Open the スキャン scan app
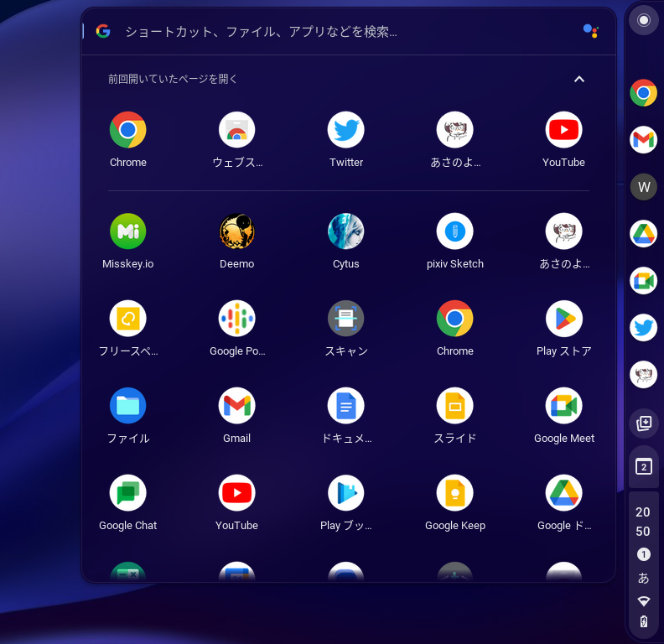Screen dimensions: 664x644 [346, 319]
